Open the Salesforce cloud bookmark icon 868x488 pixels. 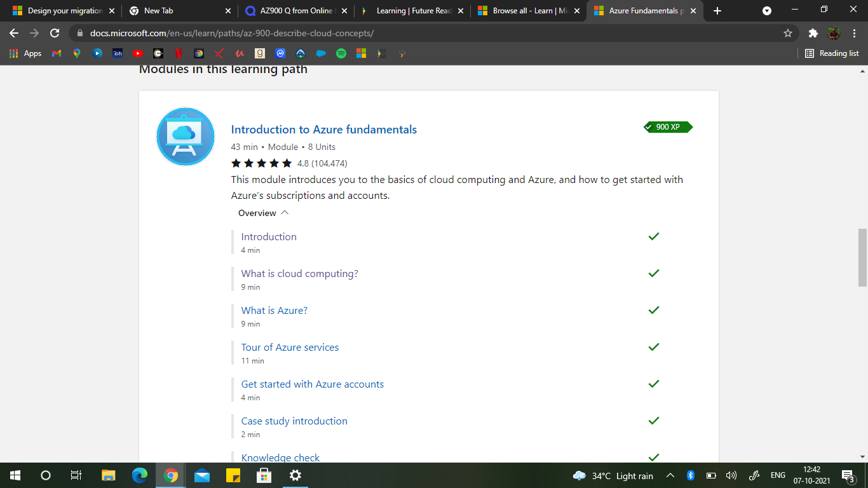pyautogui.click(x=321, y=53)
